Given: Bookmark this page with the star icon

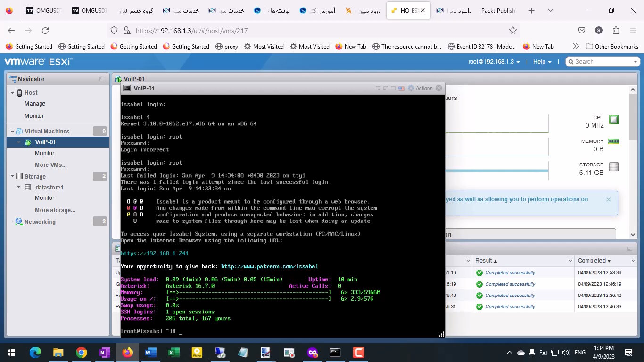Looking at the screenshot, I should (x=513, y=30).
